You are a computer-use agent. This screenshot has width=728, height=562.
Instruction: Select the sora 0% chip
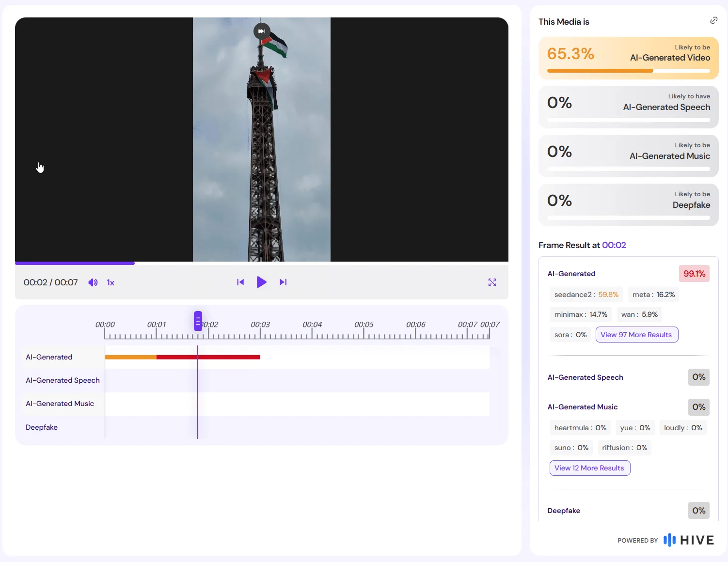pos(570,335)
